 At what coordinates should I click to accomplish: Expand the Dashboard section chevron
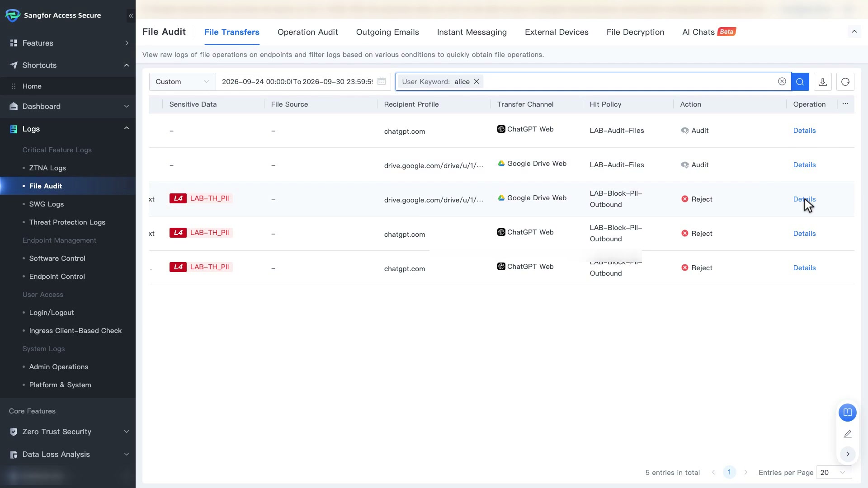(127, 106)
